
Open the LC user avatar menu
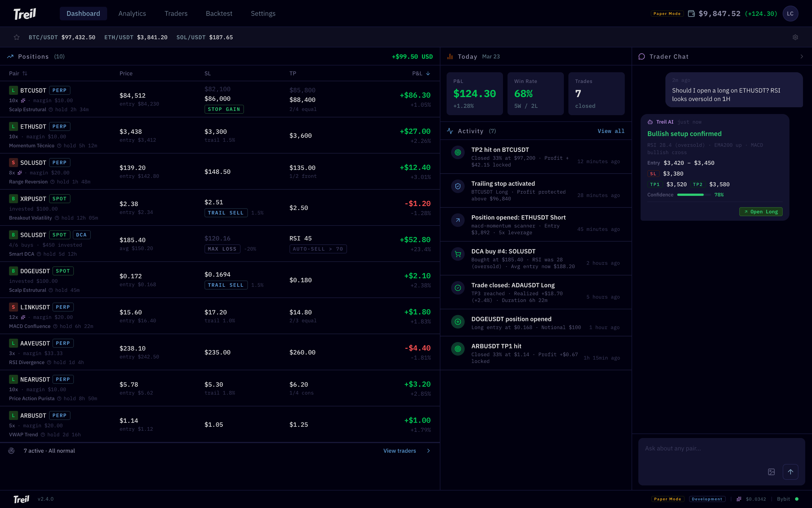click(790, 14)
